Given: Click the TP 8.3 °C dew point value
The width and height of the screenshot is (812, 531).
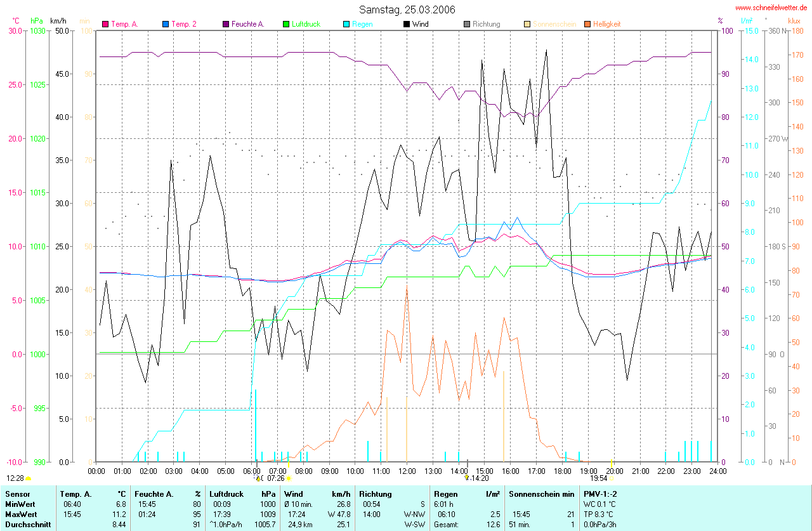Looking at the screenshot, I should (x=599, y=515).
